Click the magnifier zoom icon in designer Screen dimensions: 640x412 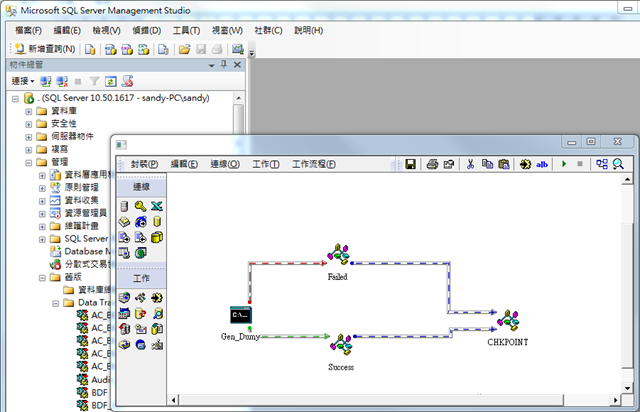(x=618, y=164)
